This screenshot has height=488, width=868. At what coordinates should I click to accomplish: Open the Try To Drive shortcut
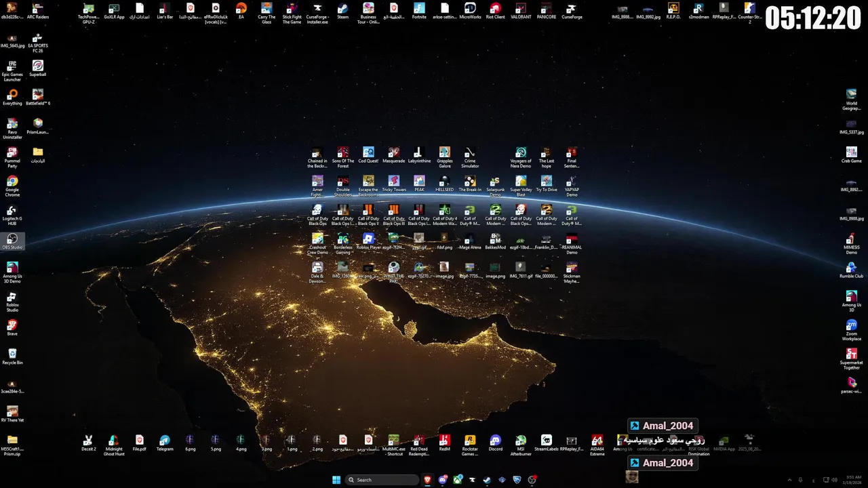[x=547, y=184]
